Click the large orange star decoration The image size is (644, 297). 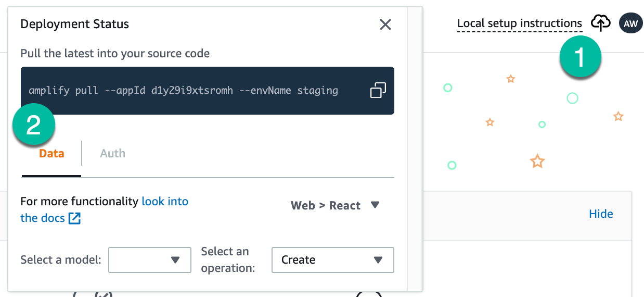click(x=537, y=162)
